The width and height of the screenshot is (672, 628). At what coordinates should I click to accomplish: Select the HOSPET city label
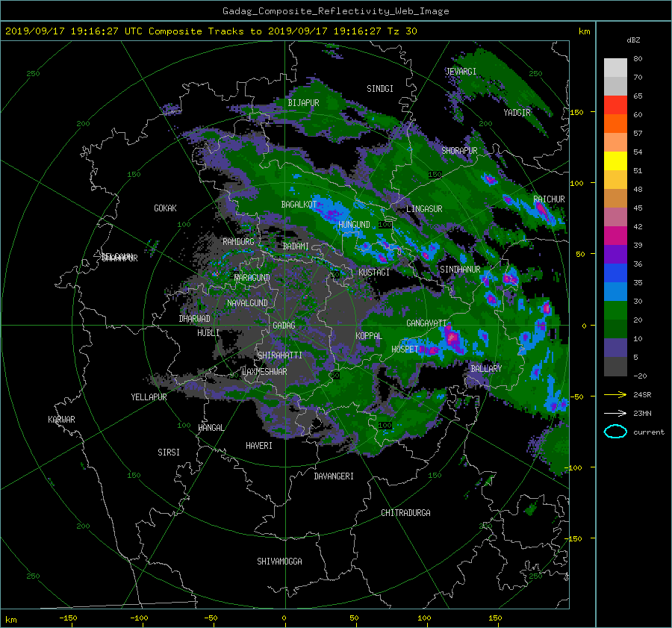pos(405,349)
